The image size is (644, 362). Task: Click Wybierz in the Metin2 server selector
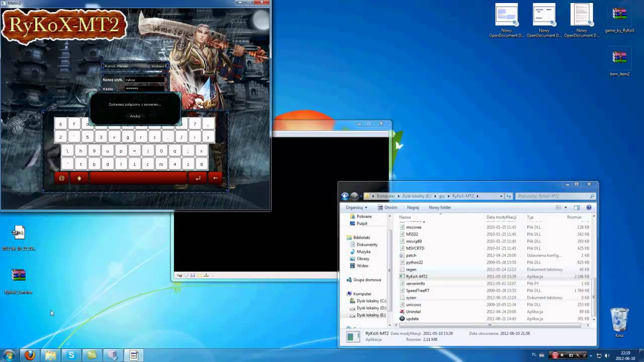[157, 66]
